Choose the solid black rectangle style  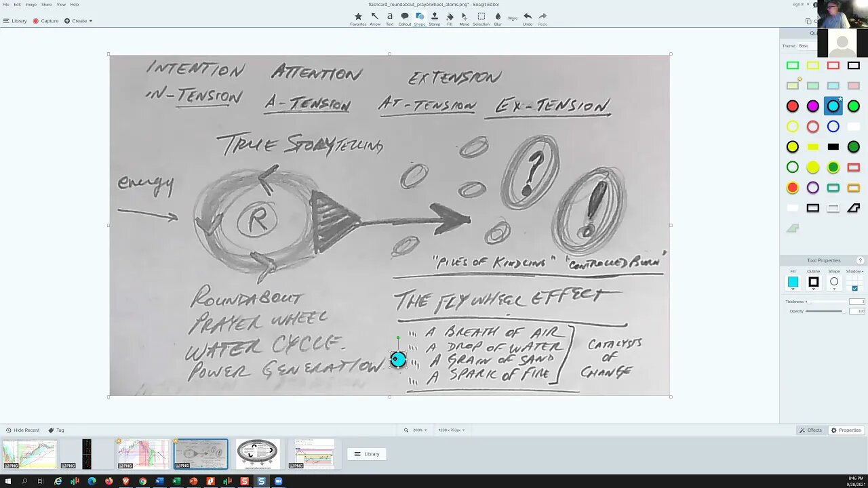[x=833, y=147]
